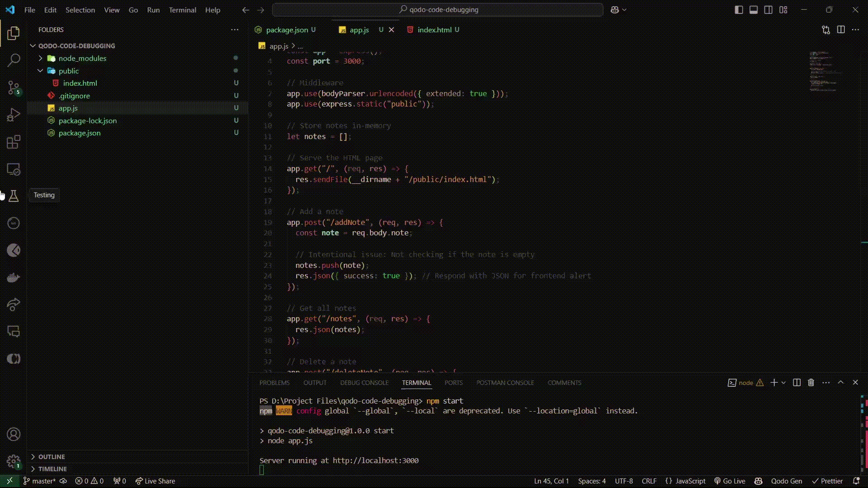Open Accounts icon in activity bar
The image size is (868, 488).
14,434
